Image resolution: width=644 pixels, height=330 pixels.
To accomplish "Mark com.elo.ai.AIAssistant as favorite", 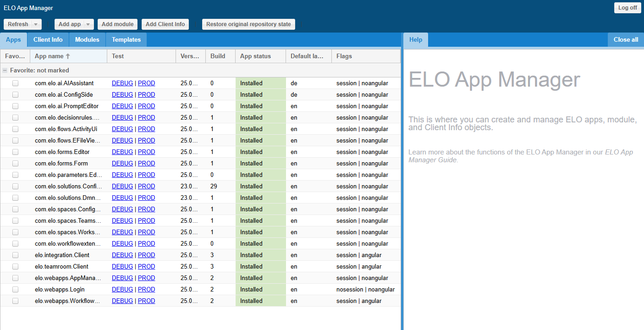I will point(15,83).
